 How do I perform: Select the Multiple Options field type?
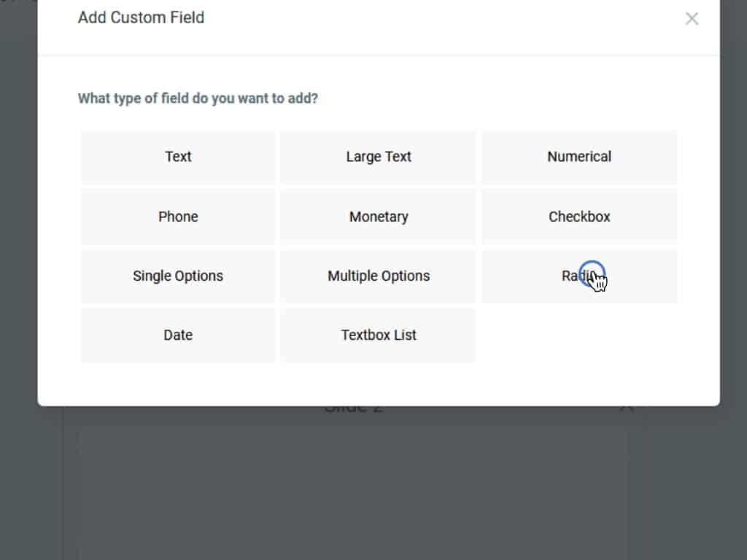point(379,276)
